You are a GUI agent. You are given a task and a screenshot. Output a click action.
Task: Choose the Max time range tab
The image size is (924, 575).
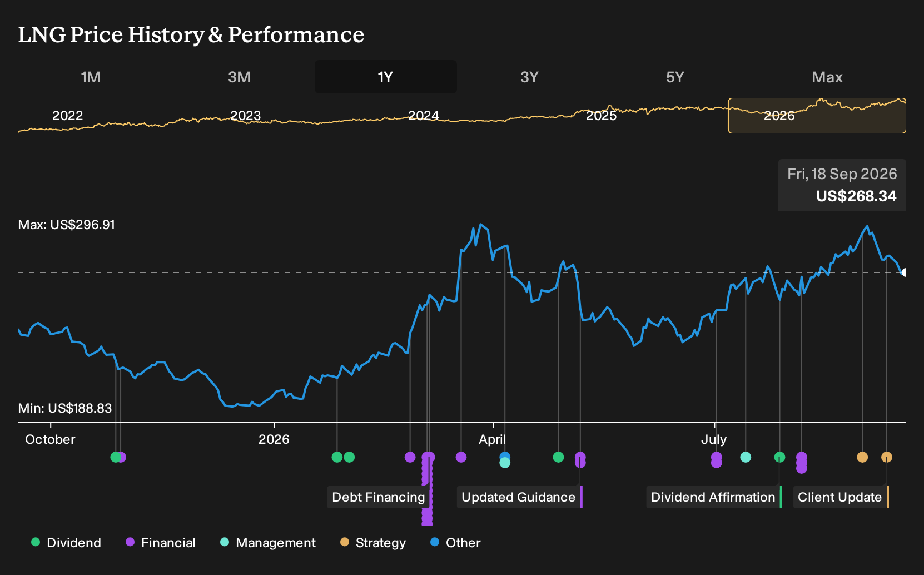(827, 77)
